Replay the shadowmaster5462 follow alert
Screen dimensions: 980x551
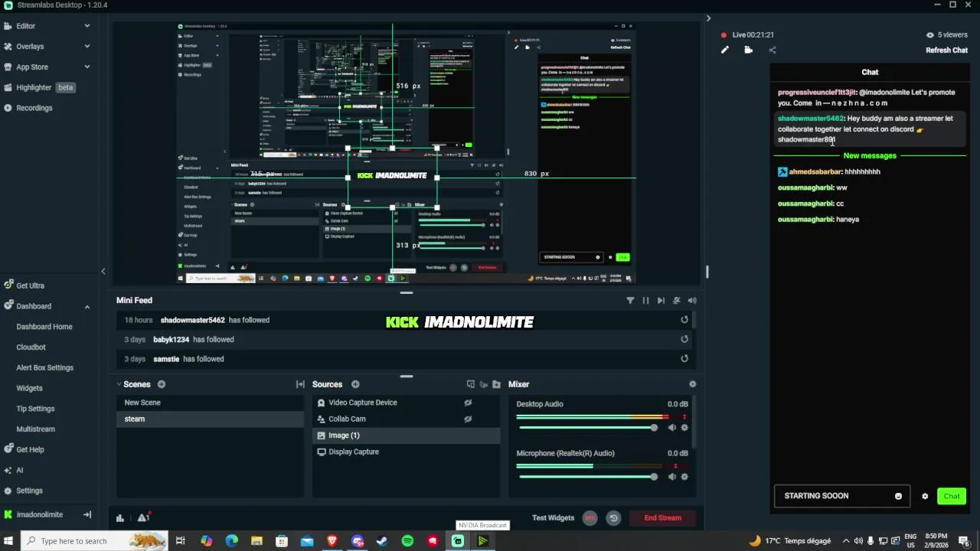click(x=684, y=320)
